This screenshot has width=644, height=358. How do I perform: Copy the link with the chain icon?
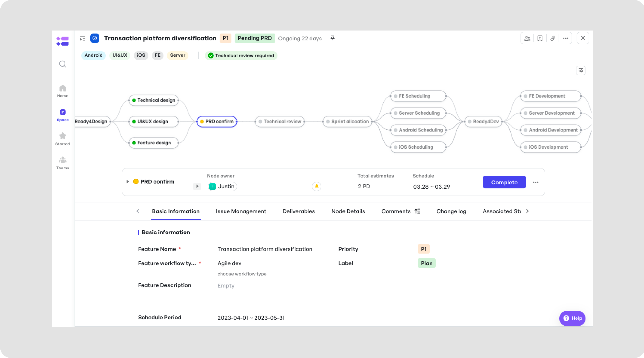pos(553,38)
